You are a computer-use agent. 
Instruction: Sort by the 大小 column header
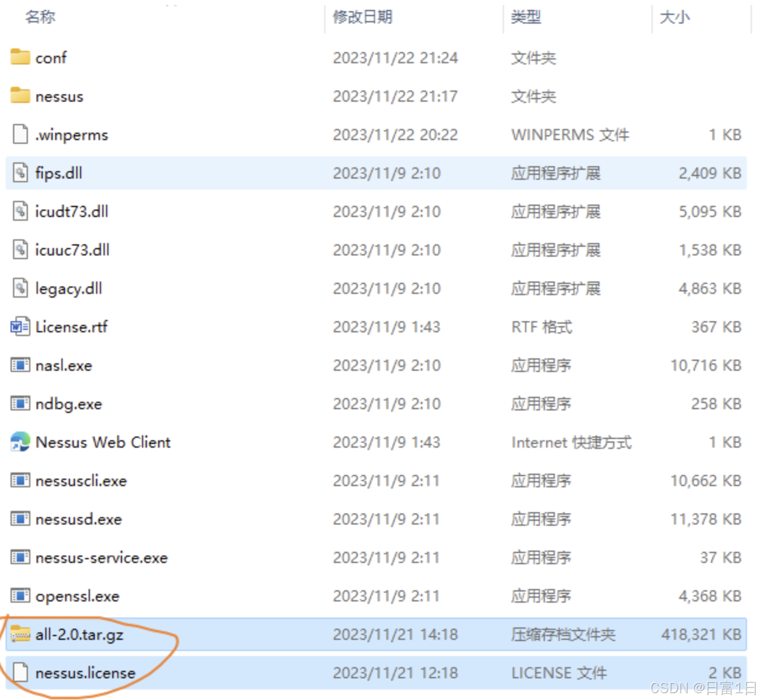tap(675, 17)
